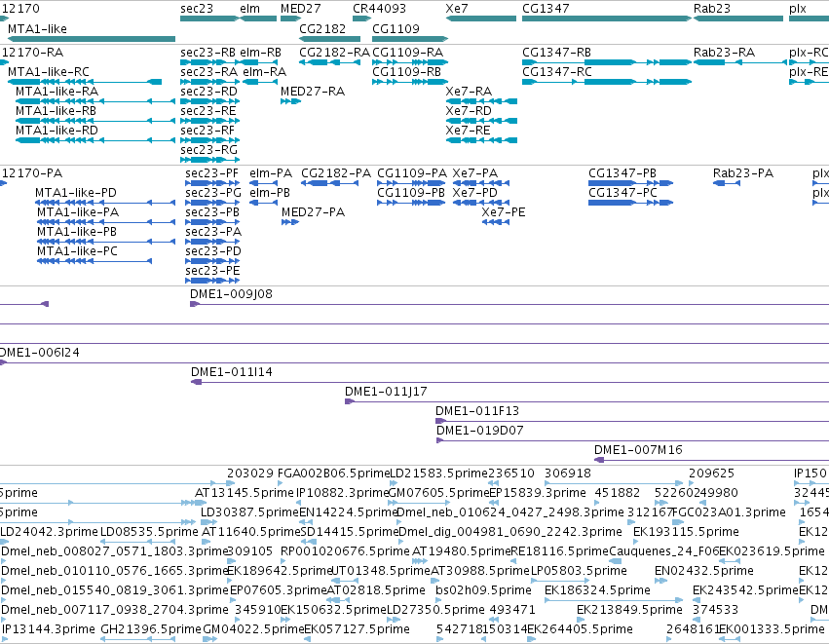Image resolution: width=829 pixels, height=644 pixels.
Task: Select transcript MTA1-like-RB
Action: 56,111
